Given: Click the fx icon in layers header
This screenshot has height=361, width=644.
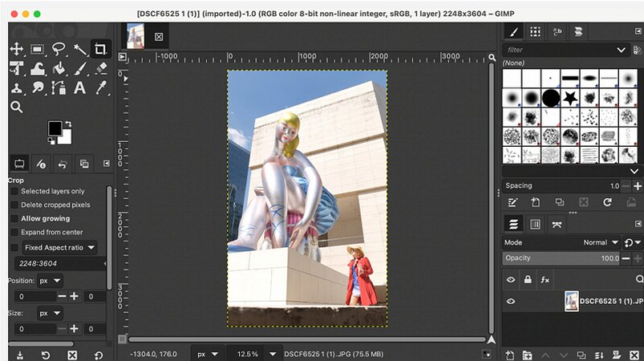Looking at the screenshot, I should (545, 280).
